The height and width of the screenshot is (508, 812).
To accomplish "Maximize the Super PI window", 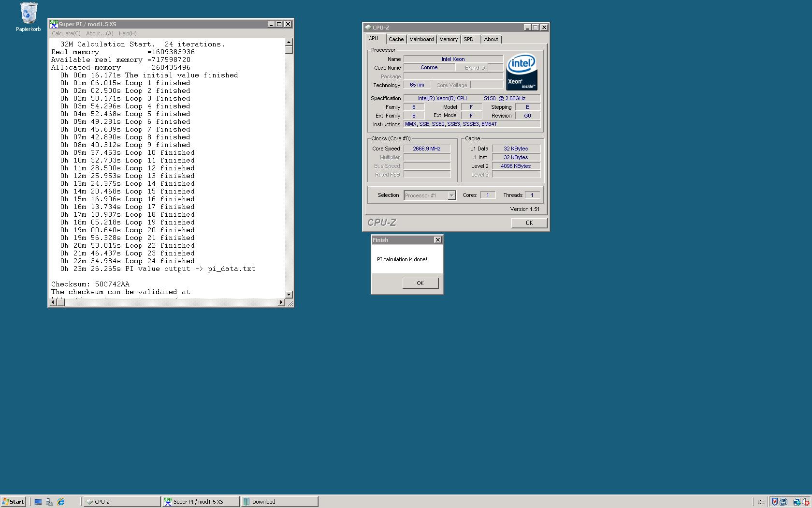I will [279, 24].
